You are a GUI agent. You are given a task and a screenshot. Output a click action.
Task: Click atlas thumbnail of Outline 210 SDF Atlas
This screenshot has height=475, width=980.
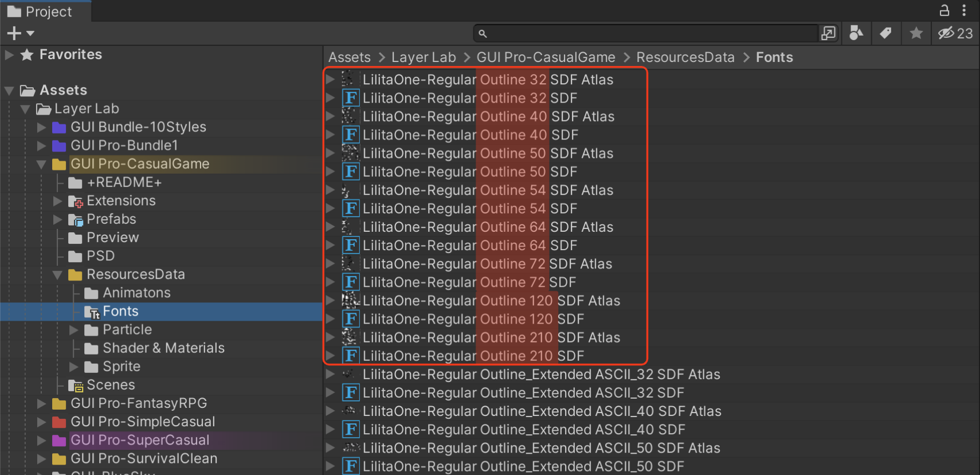351,337
